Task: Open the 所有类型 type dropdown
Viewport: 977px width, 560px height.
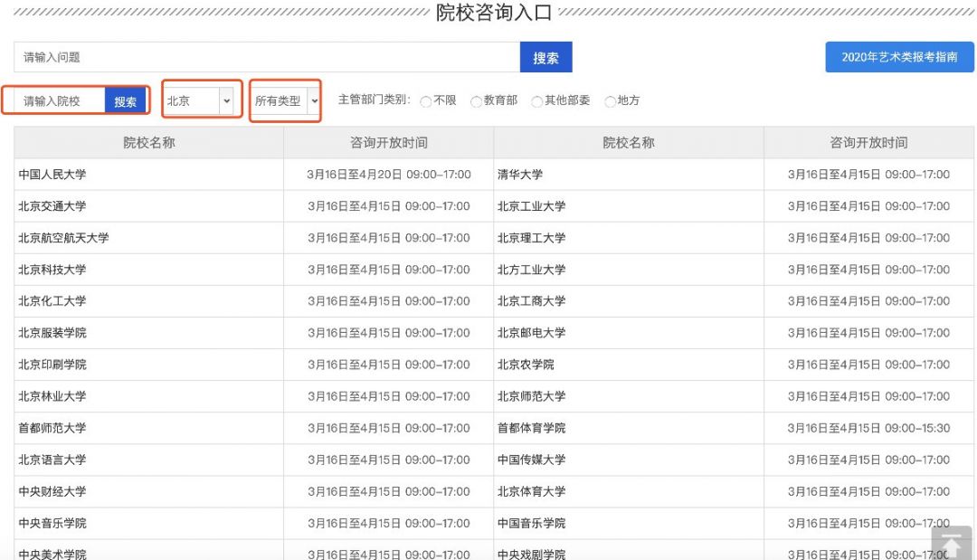Action: point(287,100)
